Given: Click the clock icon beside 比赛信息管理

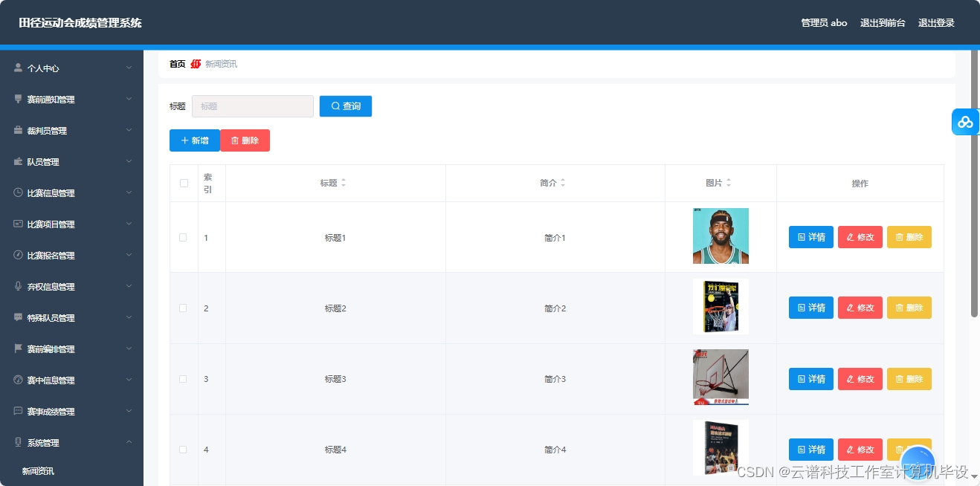Looking at the screenshot, I should pos(16,192).
